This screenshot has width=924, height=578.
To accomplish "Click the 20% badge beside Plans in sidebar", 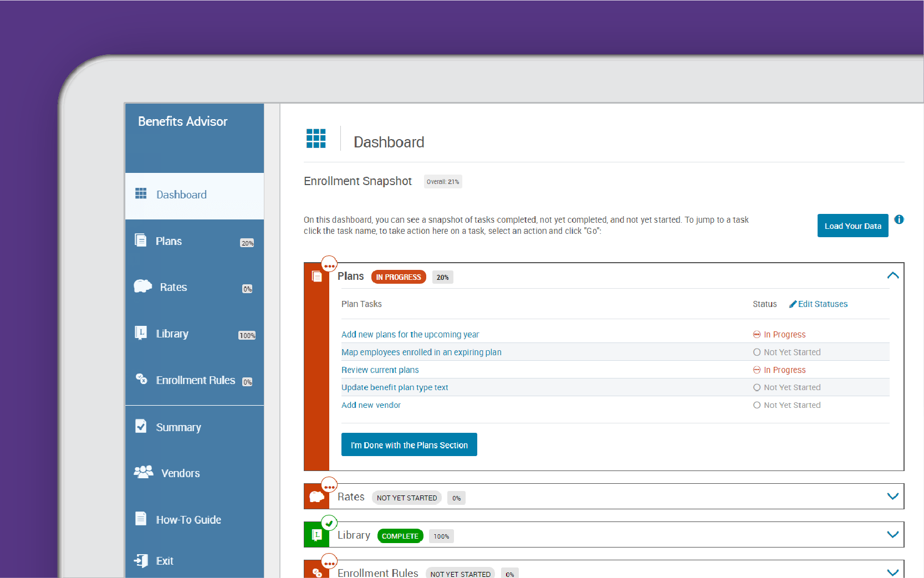I will [247, 243].
